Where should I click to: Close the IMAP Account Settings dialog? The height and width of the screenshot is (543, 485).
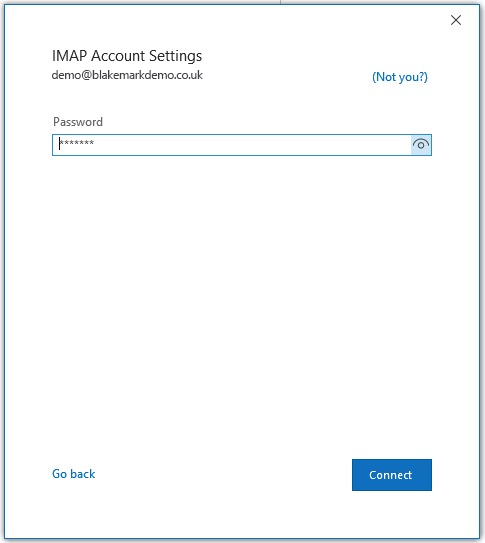pyautogui.click(x=456, y=20)
